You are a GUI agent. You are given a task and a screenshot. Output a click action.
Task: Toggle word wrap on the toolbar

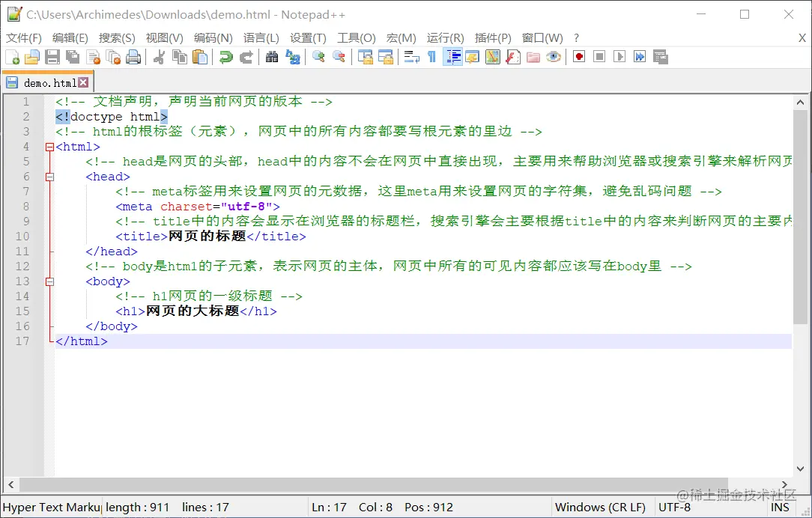pyautogui.click(x=411, y=57)
